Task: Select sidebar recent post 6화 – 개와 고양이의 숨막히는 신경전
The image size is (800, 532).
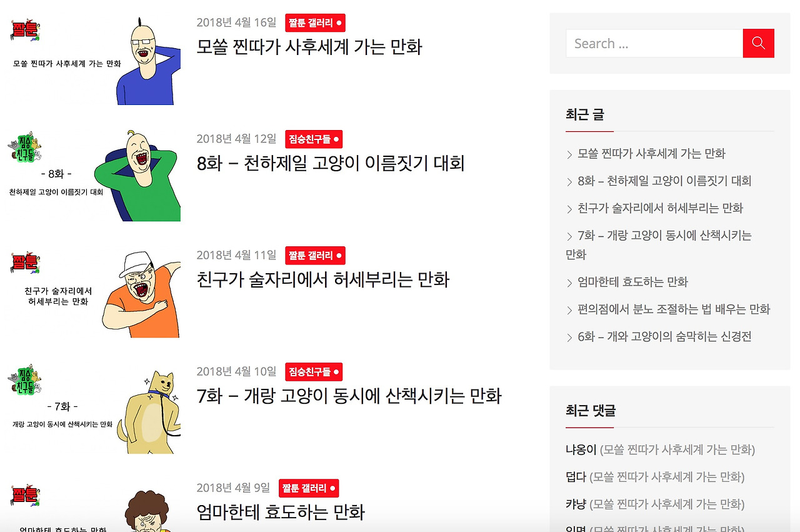Action: [664, 337]
